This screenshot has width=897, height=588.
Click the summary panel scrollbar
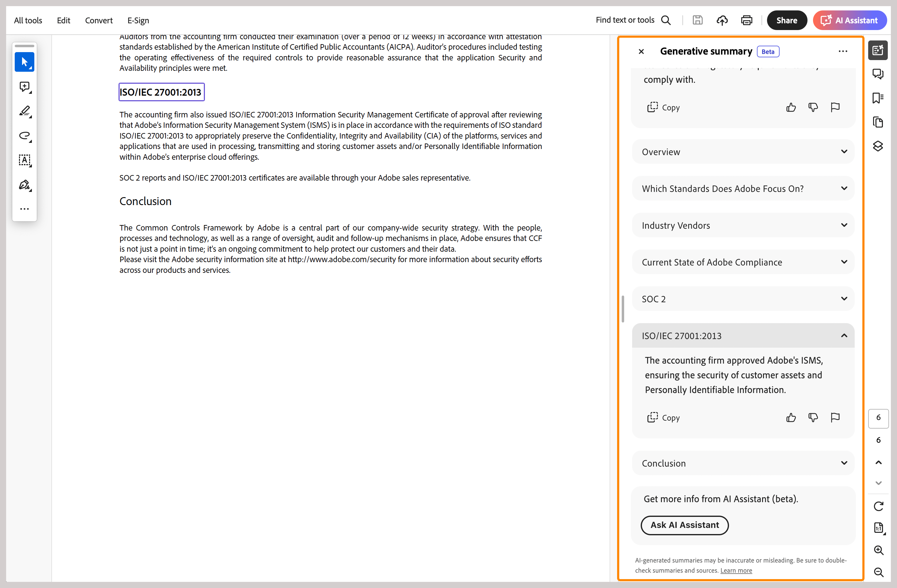(x=623, y=309)
